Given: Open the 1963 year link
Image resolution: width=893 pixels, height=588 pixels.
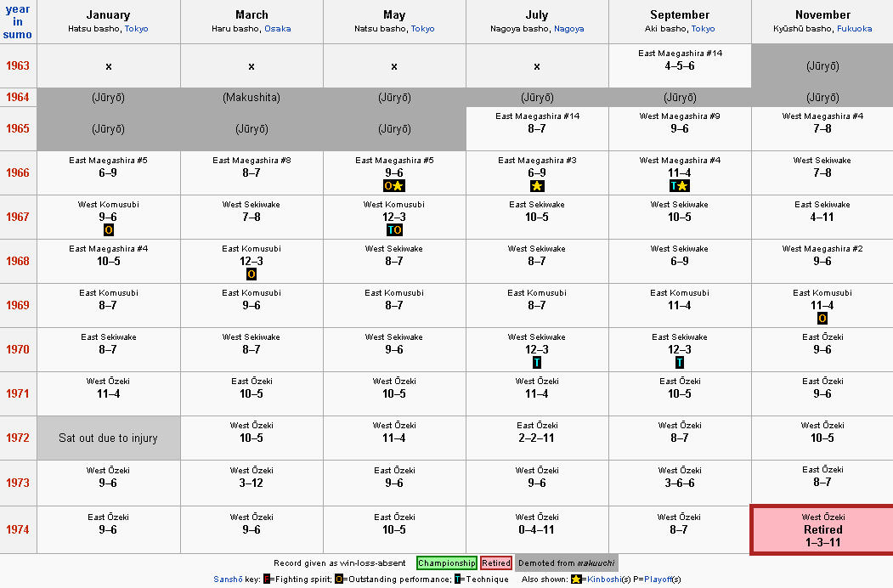Looking at the screenshot, I should 18,65.
